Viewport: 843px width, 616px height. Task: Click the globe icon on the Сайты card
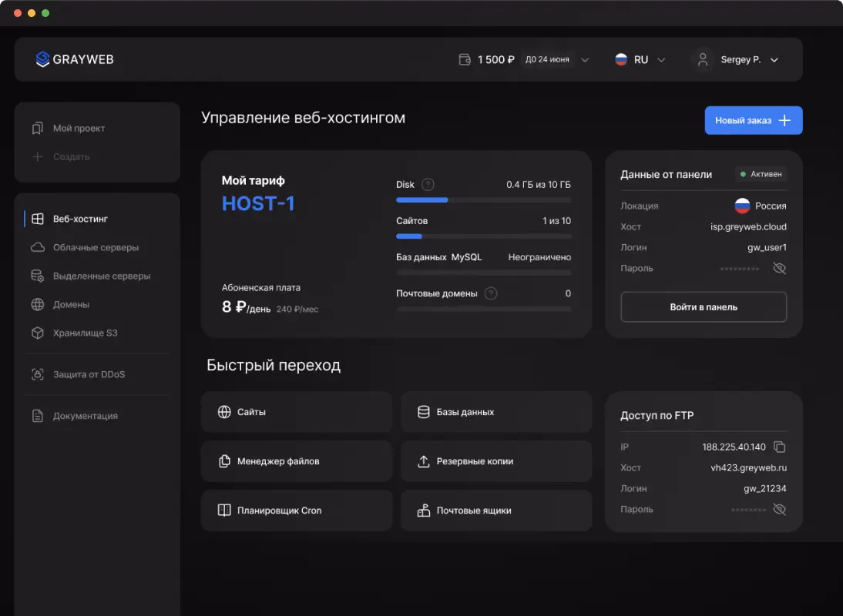224,412
